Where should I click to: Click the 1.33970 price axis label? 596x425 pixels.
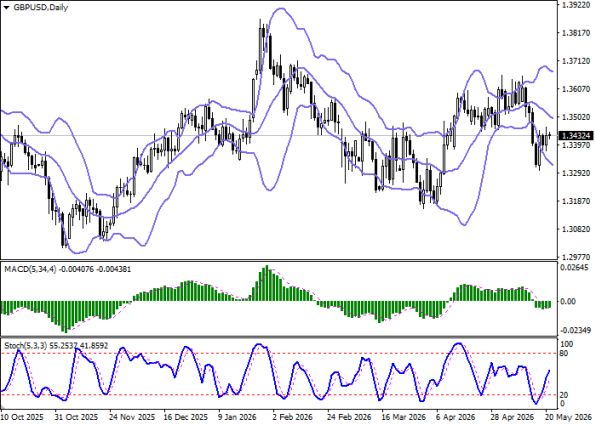click(576, 145)
